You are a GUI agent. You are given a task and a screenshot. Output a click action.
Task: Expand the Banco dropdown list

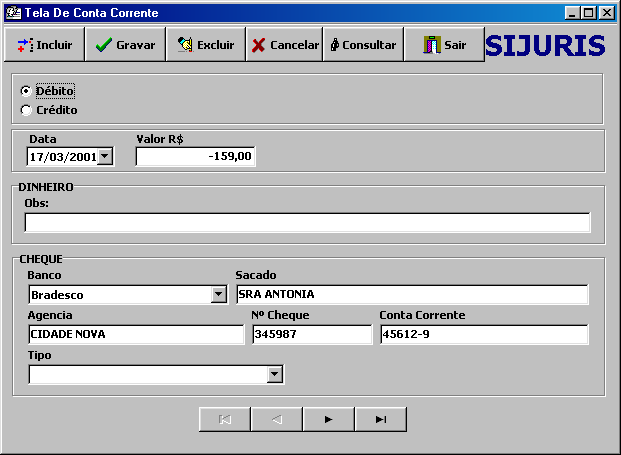click(219, 294)
